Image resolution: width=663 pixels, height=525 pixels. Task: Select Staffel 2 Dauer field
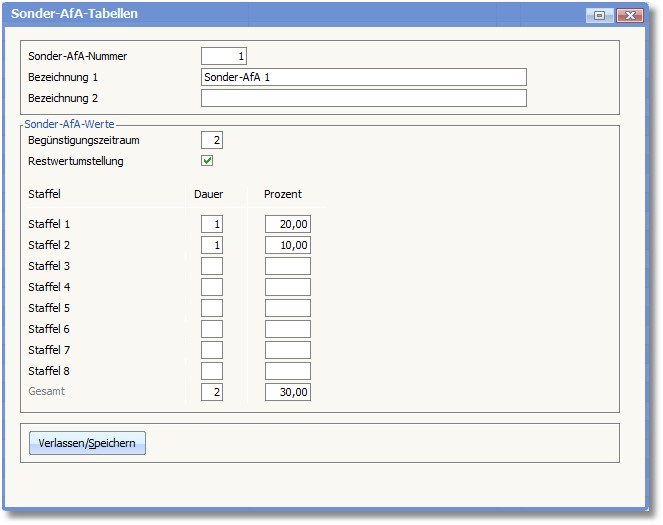(212, 245)
